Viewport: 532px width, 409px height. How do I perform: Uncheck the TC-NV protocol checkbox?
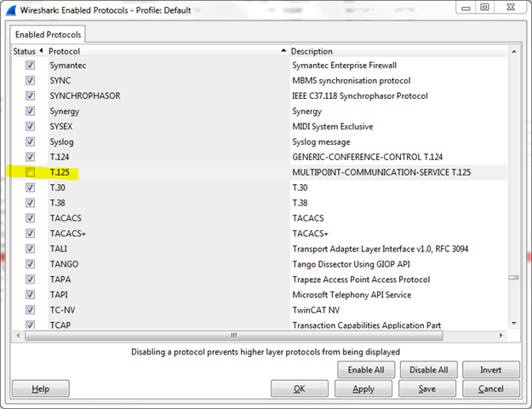(30, 309)
